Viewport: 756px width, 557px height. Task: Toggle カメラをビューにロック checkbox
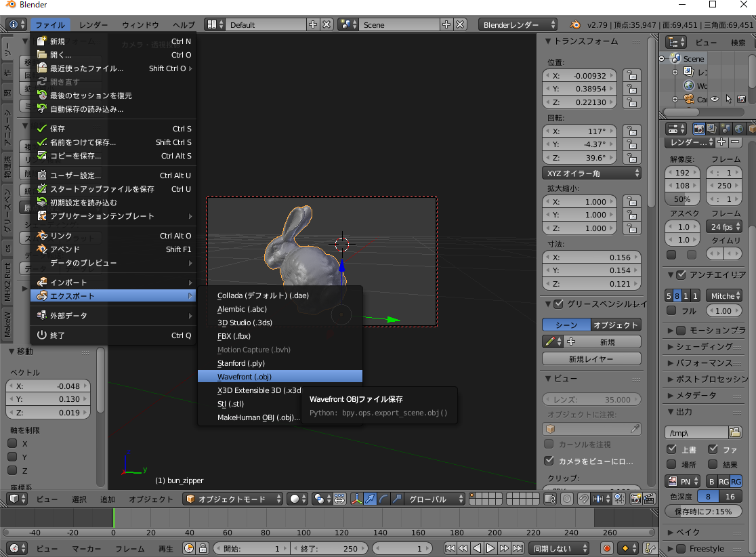549,461
